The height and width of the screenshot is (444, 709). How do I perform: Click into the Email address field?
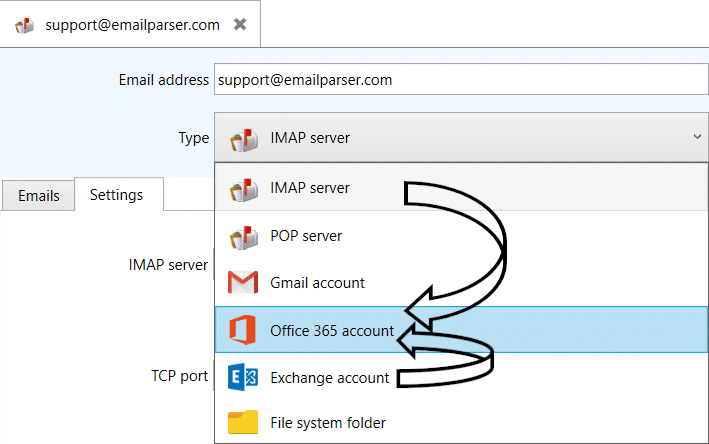tap(461, 80)
